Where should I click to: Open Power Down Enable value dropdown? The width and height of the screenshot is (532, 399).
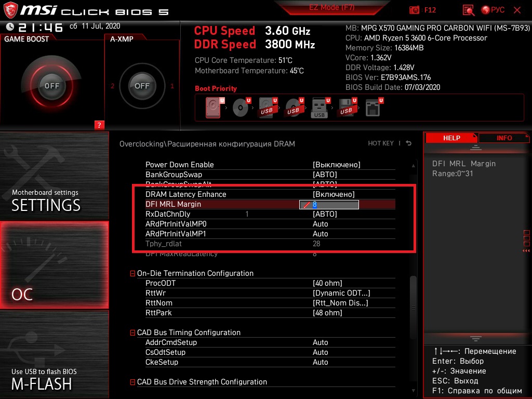[x=336, y=165]
